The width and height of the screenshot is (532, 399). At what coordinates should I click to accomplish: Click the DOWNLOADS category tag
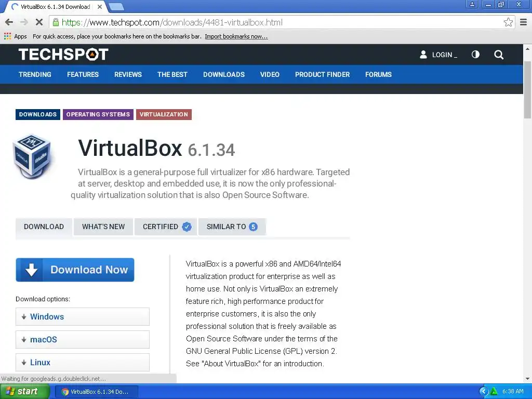[37, 114]
